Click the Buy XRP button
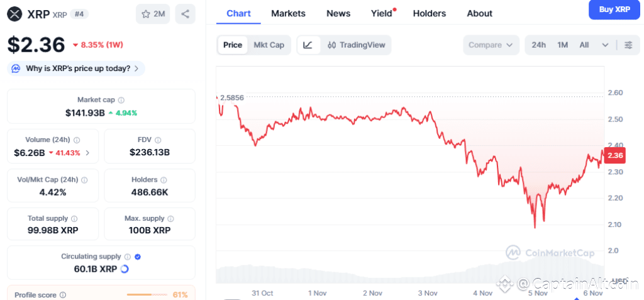The width and height of the screenshot is (644, 300). pos(614,9)
